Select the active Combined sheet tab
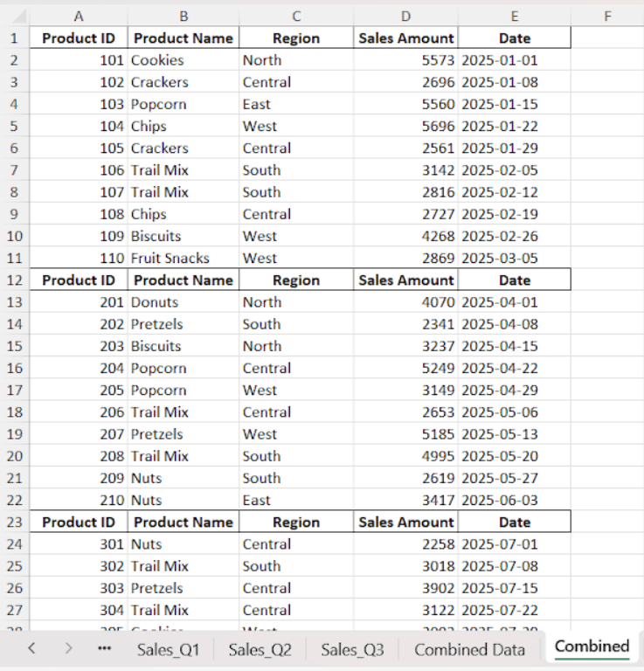 click(592, 647)
